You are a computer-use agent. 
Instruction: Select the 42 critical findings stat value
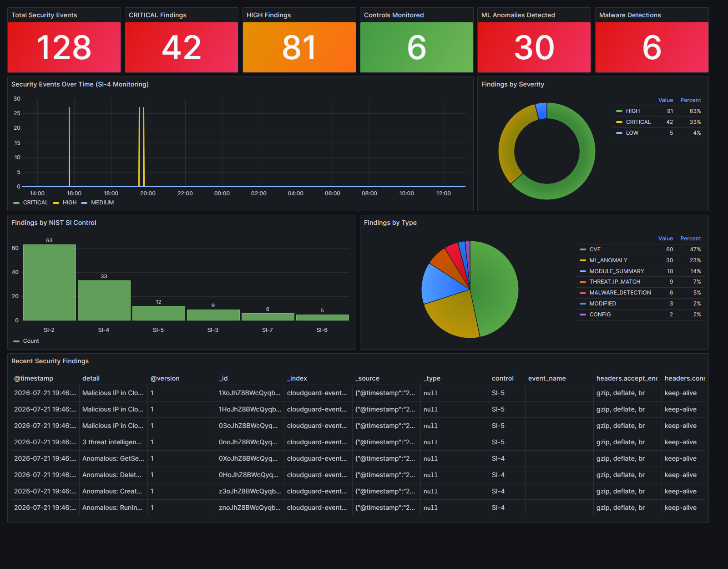click(182, 47)
